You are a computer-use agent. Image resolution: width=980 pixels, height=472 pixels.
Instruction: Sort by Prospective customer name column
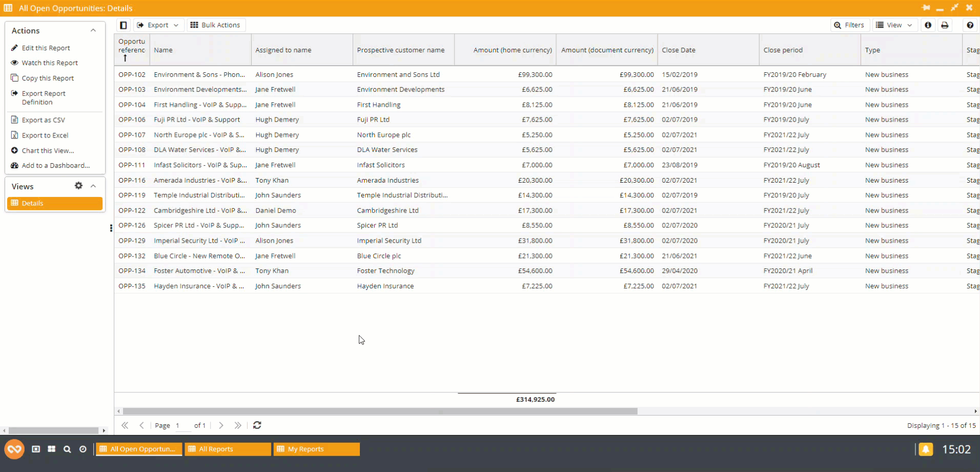click(403, 50)
